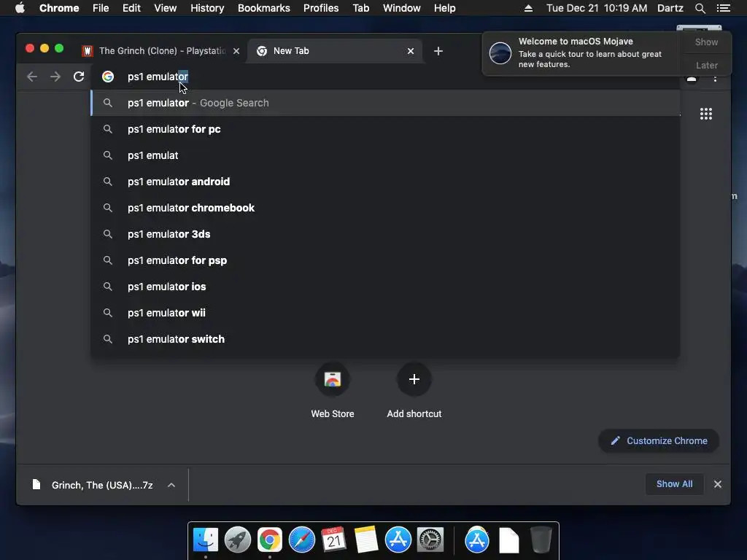Select suggestion ps1 emulator 3ds
747x560 pixels.
click(385, 234)
